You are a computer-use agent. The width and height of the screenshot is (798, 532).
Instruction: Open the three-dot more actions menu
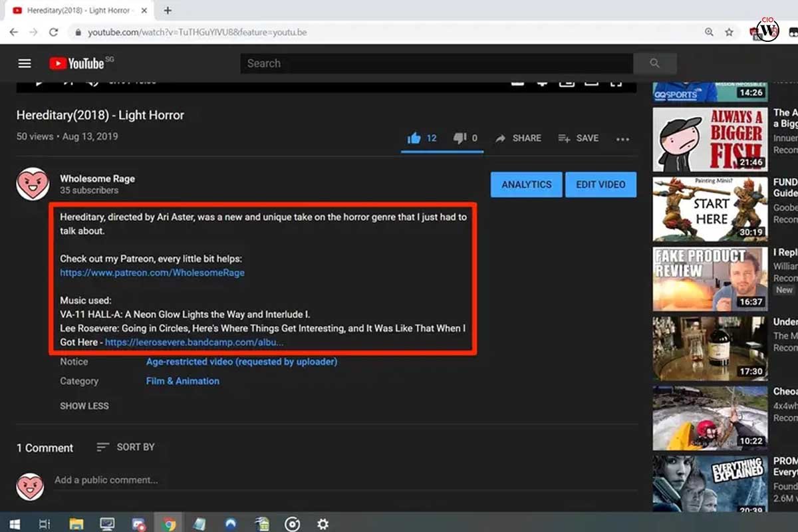click(x=622, y=139)
